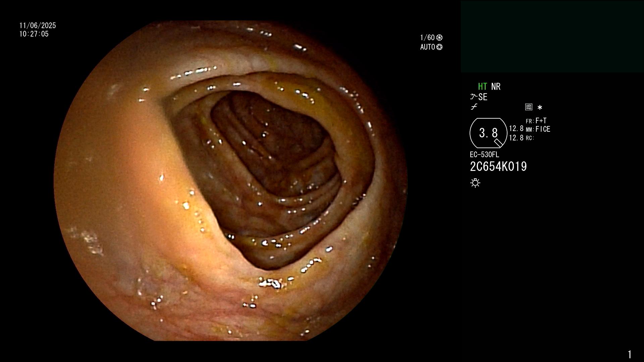Click the structure enhancement icon before SE
This screenshot has height=362, width=644.
click(473, 97)
